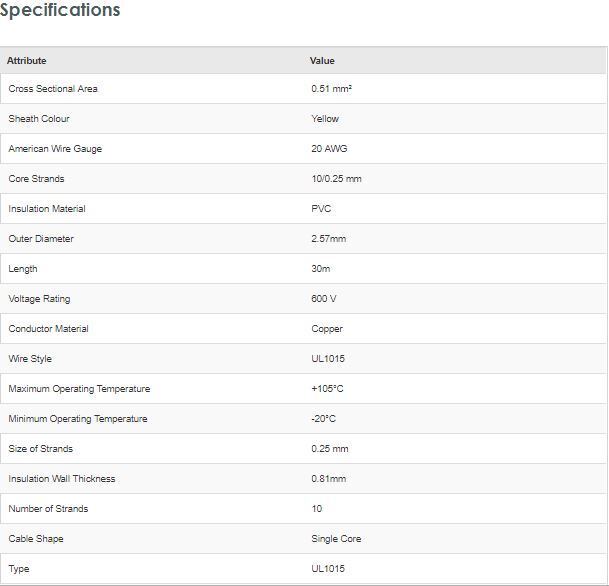Select the Cross Sectional Area attribute
The height and width of the screenshot is (586, 609).
(x=53, y=89)
